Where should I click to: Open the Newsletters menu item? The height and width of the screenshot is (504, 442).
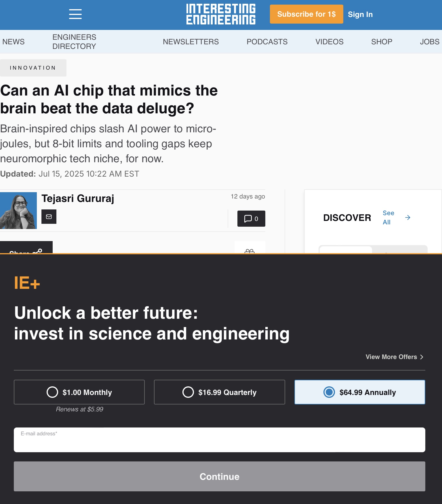(191, 42)
